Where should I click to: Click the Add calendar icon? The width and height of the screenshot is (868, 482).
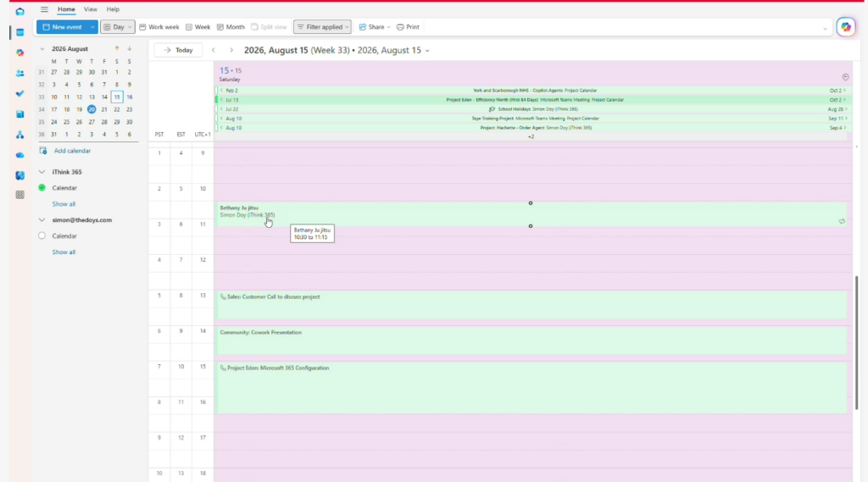click(x=43, y=151)
